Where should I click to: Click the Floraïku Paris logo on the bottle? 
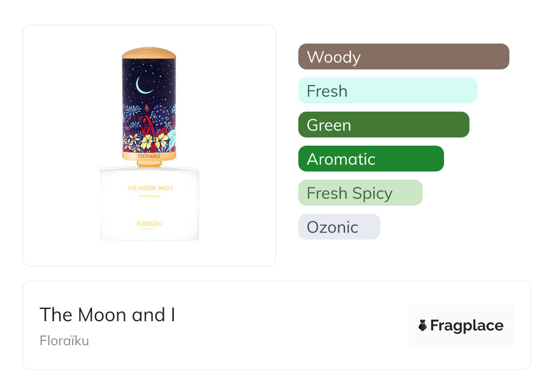click(x=149, y=225)
